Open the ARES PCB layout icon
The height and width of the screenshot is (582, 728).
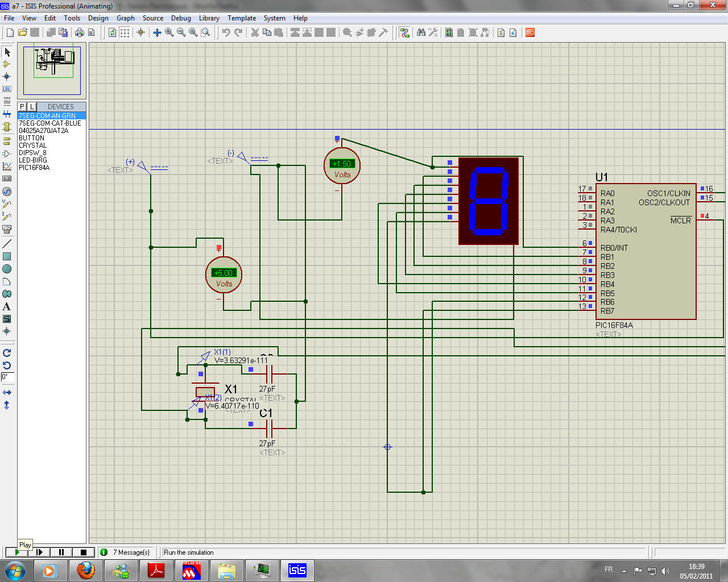pos(530,32)
